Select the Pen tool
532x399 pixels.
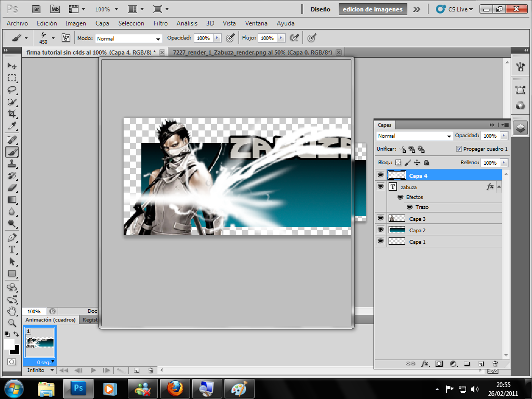12,237
